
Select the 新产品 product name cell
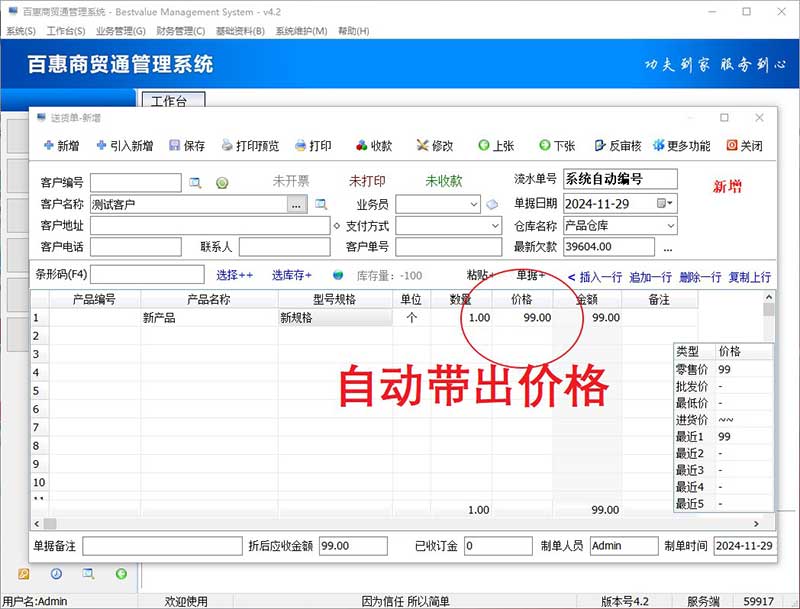209,318
